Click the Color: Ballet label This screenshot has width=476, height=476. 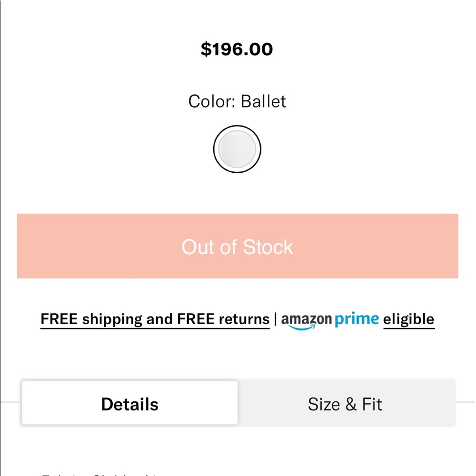237,101
